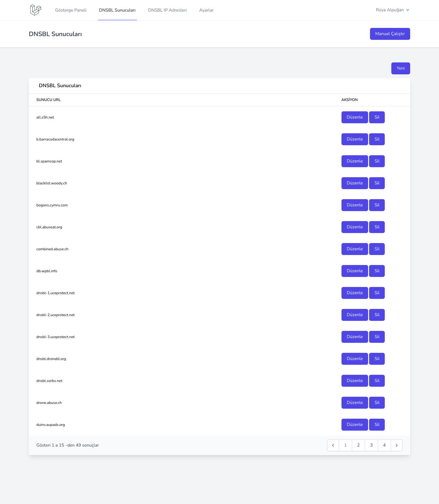Screen dimensions: 439x504
Task: Edit duinv.aupads.org server
Action: [355, 425]
